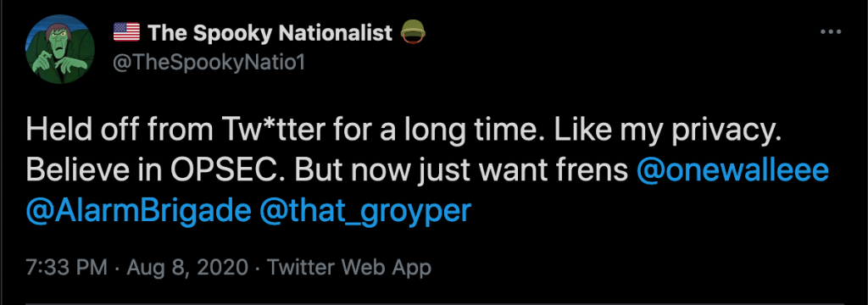Visit the @that_groyper mentioned profile
The width and height of the screenshot is (868, 305).
(x=365, y=212)
